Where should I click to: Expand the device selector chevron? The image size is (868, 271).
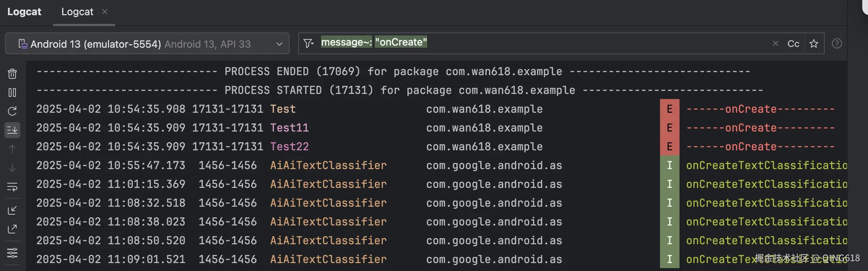tap(279, 44)
